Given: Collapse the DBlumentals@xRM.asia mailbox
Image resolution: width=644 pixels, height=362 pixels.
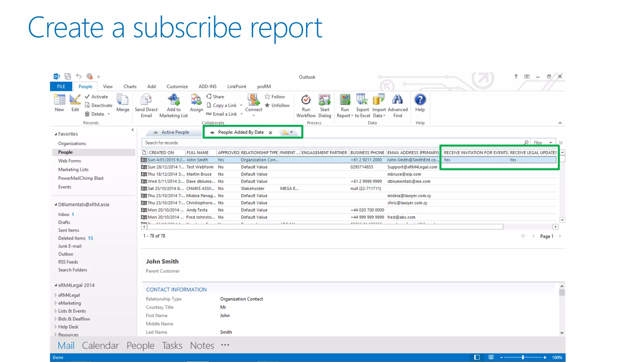Looking at the screenshot, I should coord(56,205).
